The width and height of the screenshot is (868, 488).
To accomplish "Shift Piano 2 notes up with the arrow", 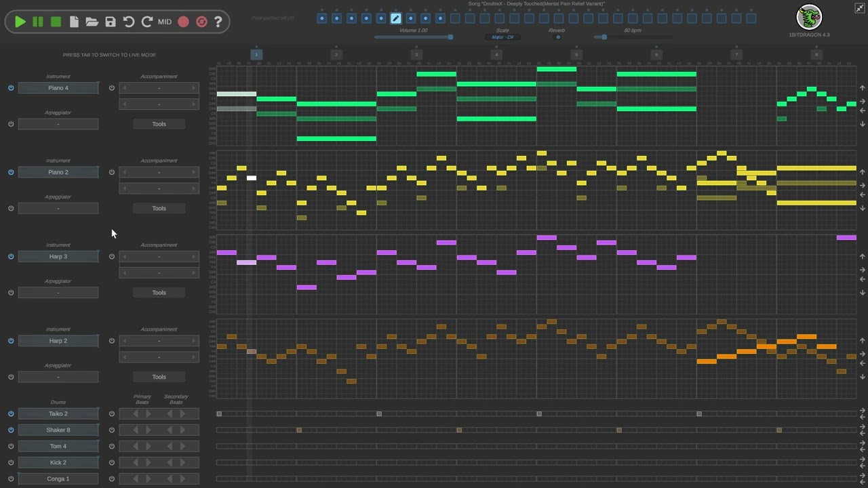I will pos(863,172).
